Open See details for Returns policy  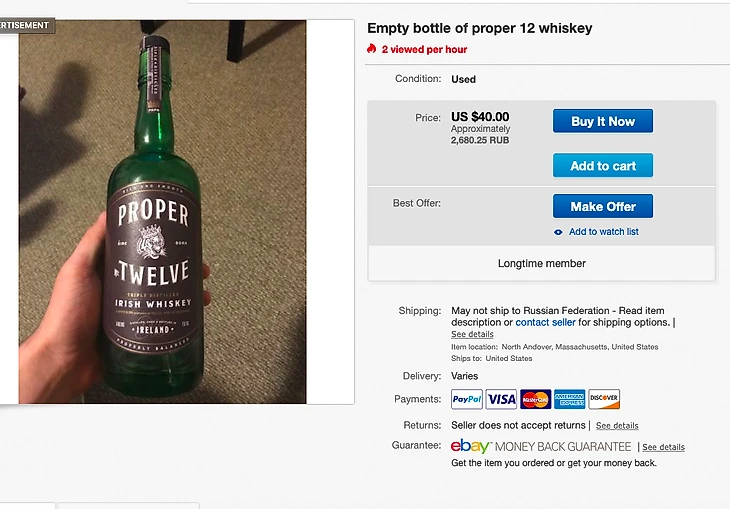coord(617,426)
